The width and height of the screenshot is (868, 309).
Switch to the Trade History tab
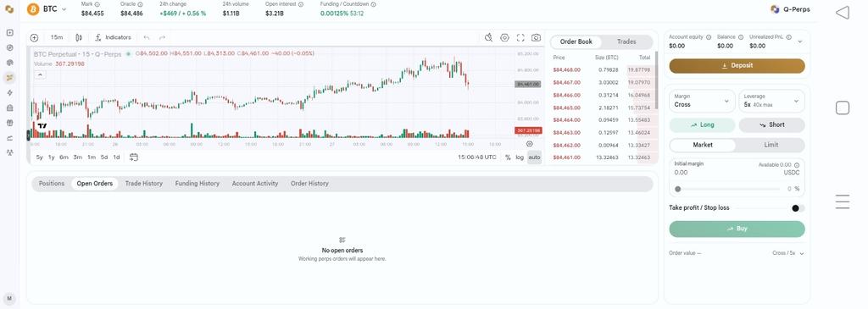144,184
